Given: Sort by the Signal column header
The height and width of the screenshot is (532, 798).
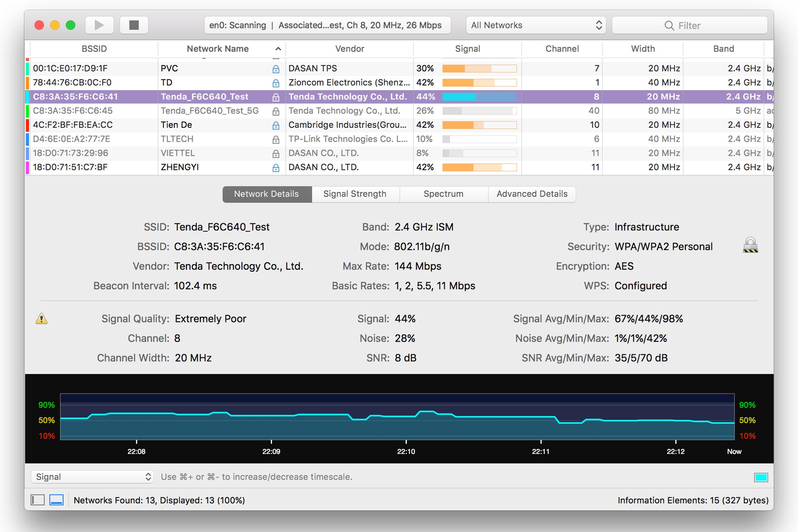Looking at the screenshot, I should click(x=468, y=49).
